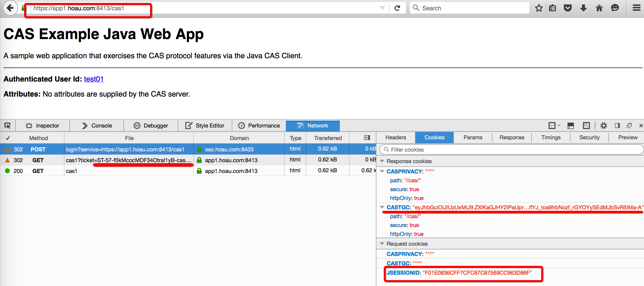Select the 200 GET cas1 request row
Viewport: 644px width, 286px height.
[x=125, y=171]
